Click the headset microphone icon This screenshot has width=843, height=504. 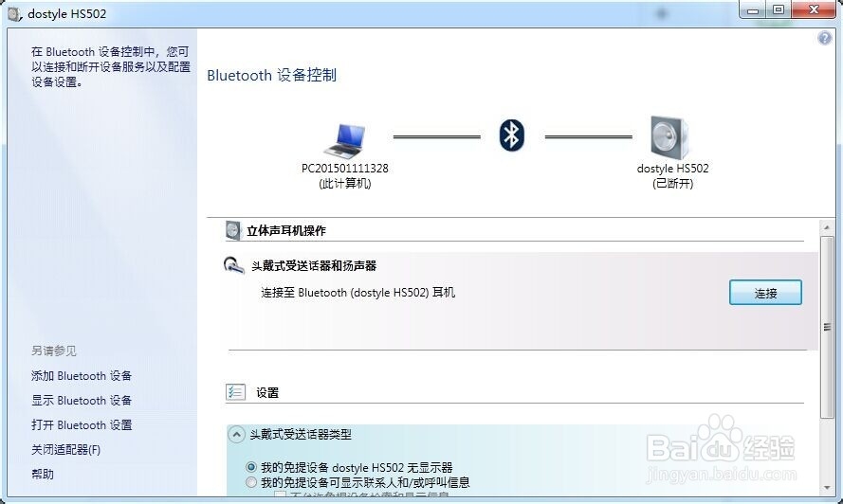(234, 265)
